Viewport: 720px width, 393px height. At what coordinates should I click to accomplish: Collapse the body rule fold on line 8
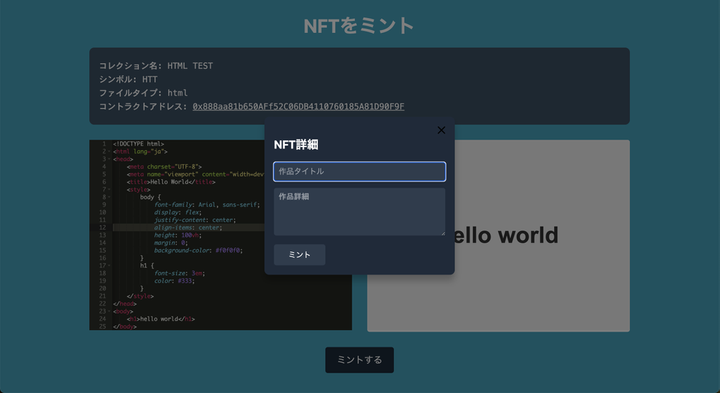(x=110, y=197)
